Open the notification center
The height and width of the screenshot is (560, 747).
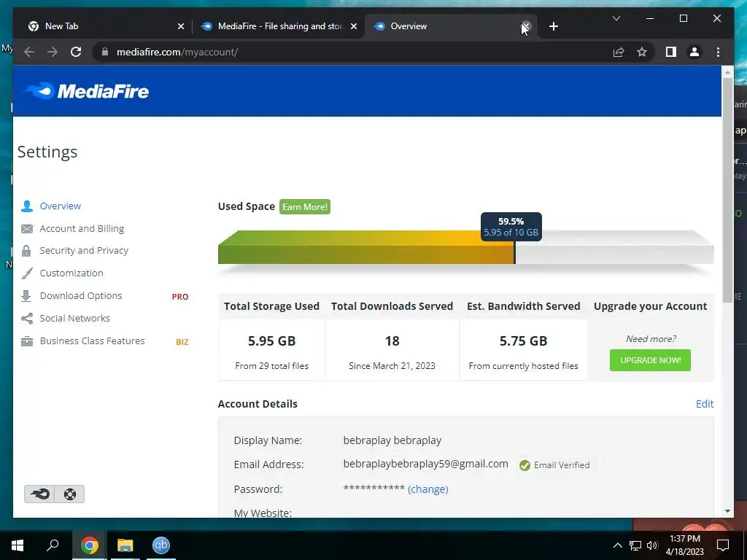click(x=723, y=545)
